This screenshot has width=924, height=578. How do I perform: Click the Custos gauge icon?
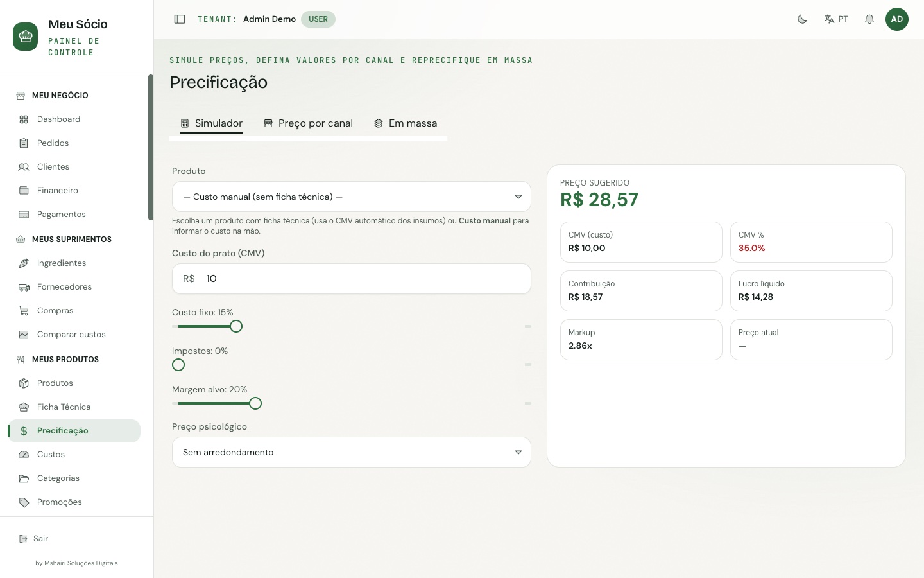[24, 455]
